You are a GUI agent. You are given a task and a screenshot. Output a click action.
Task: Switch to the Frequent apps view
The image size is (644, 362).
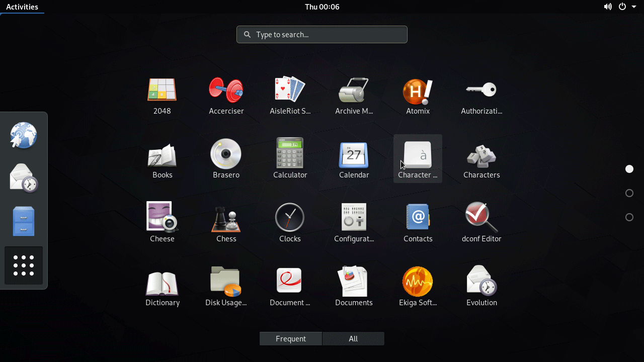(x=291, y=339)
